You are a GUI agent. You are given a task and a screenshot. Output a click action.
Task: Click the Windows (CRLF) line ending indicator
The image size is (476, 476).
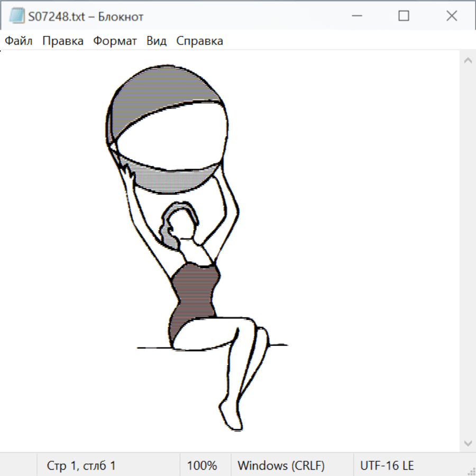click(281, 465)
